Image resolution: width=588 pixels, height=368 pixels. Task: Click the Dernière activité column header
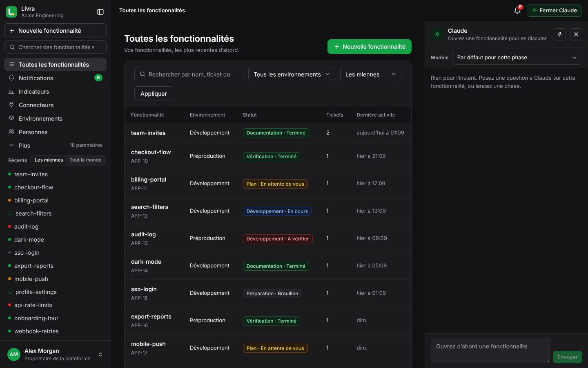coord(376,115)
